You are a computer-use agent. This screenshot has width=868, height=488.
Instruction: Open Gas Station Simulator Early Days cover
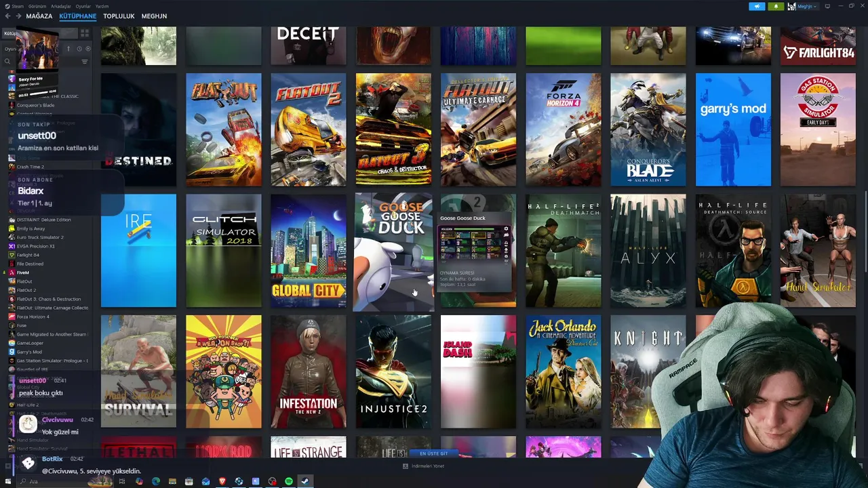tap(818, 129)
